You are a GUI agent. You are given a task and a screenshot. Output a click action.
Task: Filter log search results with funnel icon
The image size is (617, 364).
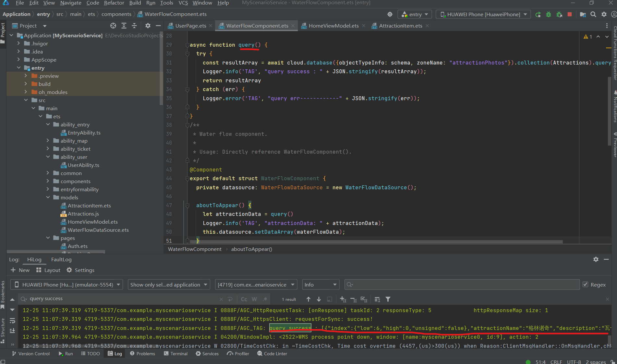[388, 299]
